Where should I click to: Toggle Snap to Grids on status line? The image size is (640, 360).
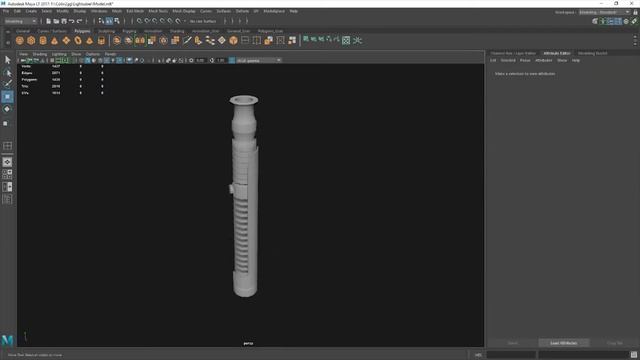click(140, 21)
